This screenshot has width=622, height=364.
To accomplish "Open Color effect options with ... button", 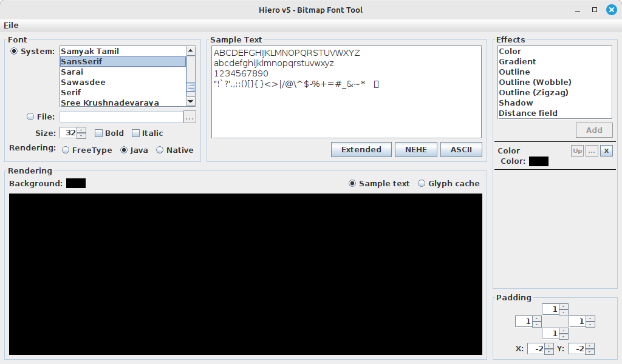I will [x=592, y=150].
